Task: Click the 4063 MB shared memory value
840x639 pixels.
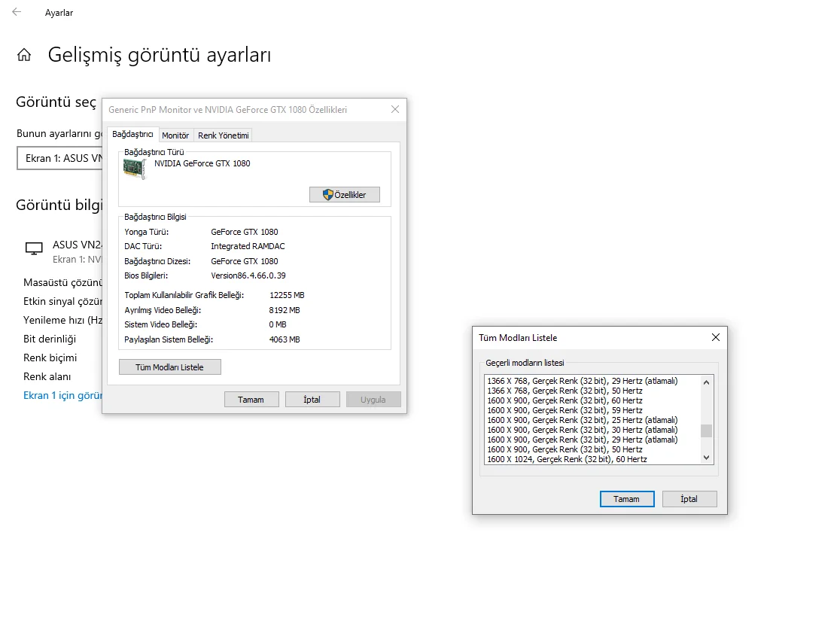Action: coord(285,339)
